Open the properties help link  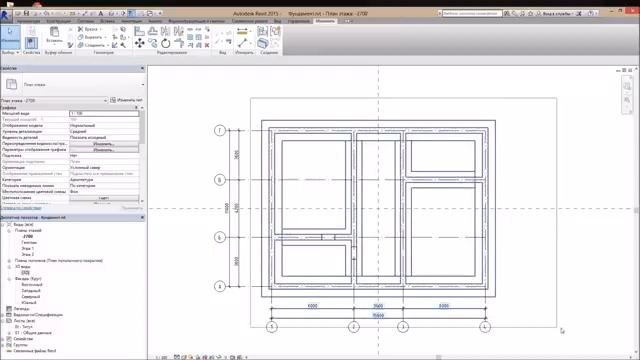[x=21, y=208]
